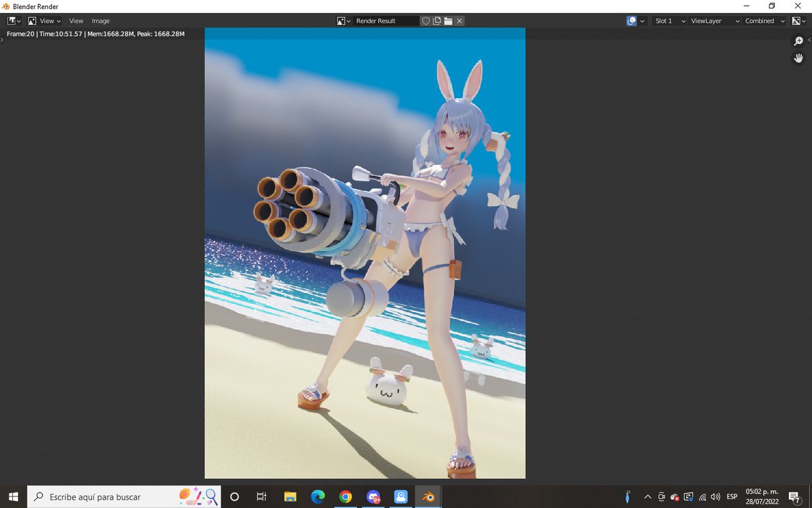Open the Windows Start menu

[14, 496]
